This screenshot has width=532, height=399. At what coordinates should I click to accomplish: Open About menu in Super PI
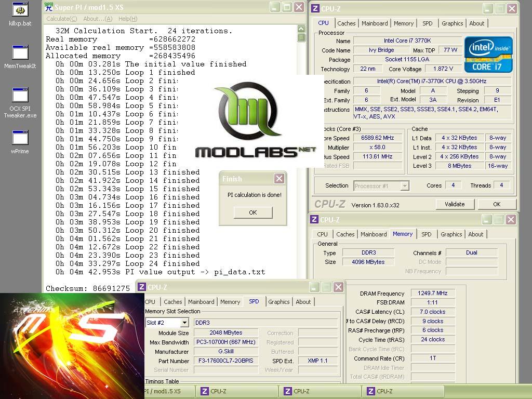coord(98,19)
